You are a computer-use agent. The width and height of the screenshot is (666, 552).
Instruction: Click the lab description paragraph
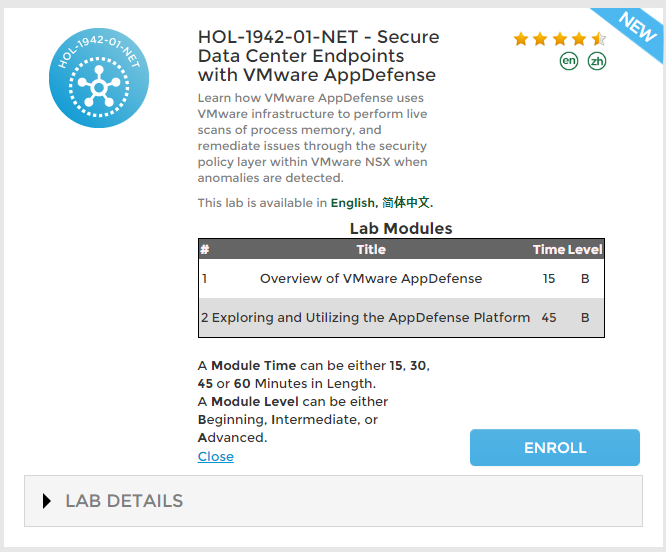click(313, 138)
